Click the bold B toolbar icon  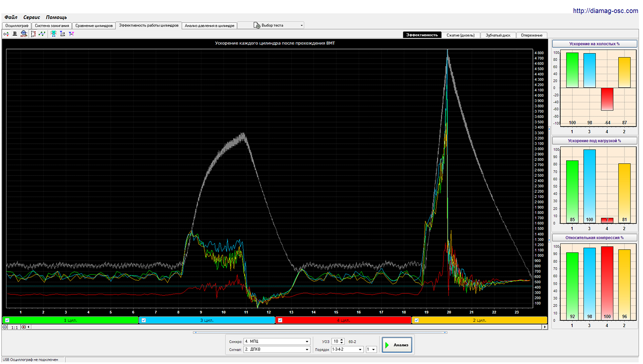(x=15, y=34)
